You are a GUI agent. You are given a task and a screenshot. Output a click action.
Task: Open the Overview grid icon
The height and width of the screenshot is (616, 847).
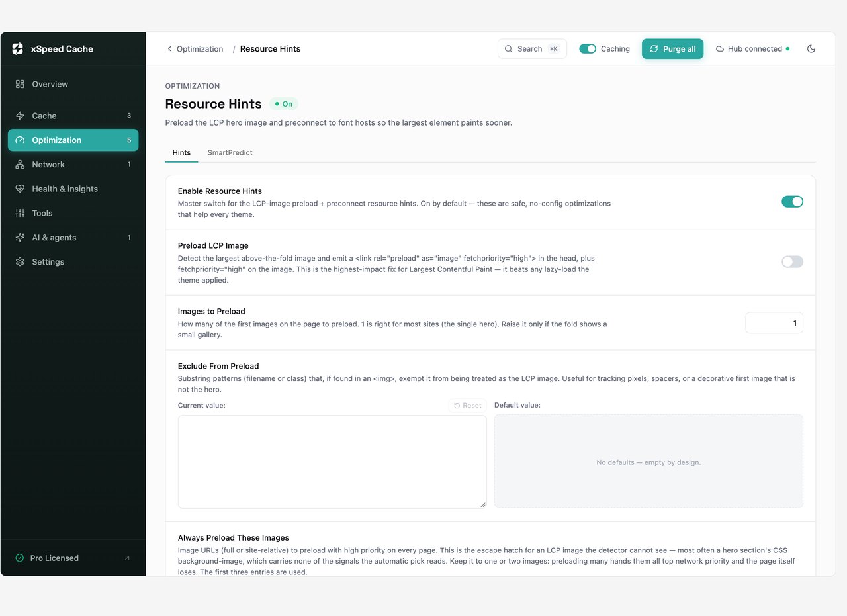20,84
